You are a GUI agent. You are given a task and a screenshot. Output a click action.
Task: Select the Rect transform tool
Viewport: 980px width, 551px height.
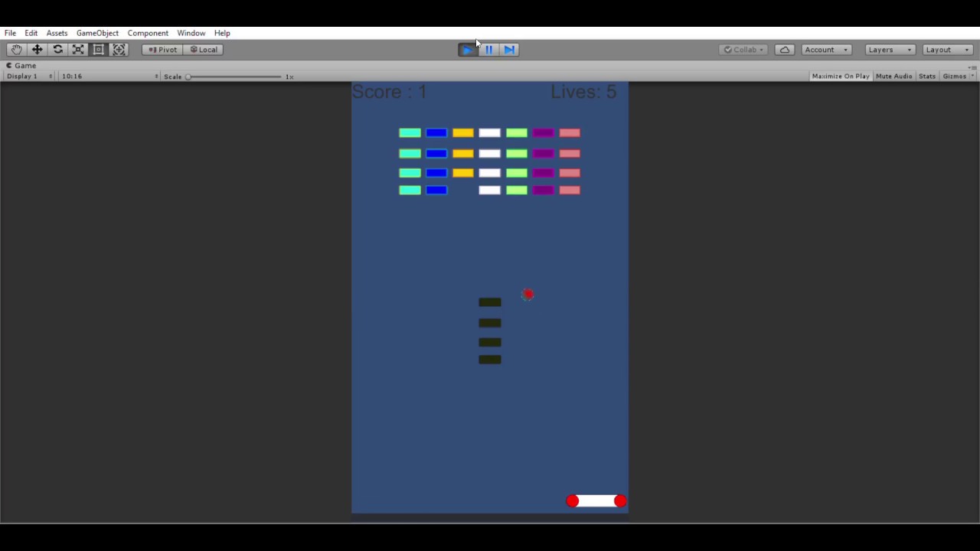[99, 50]
